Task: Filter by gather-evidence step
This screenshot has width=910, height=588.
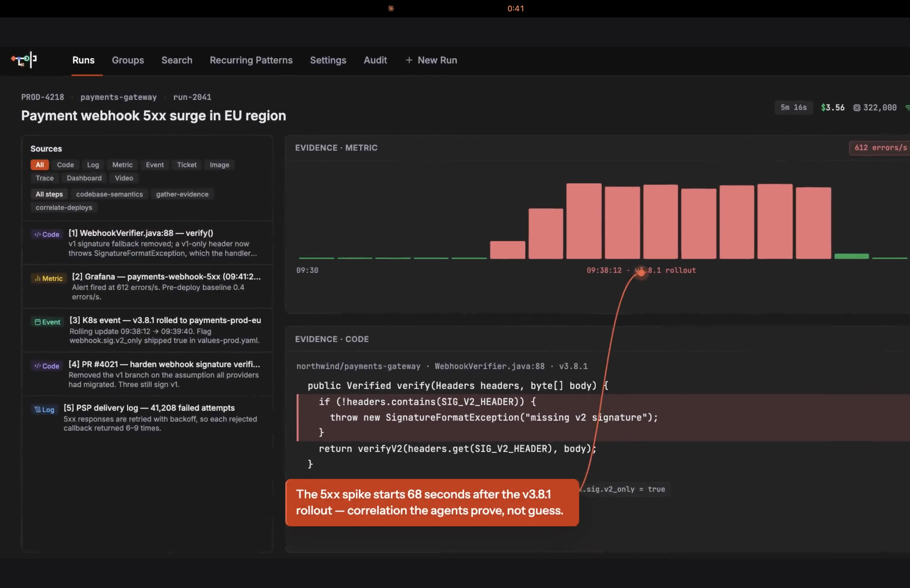Action: [182, 194]
